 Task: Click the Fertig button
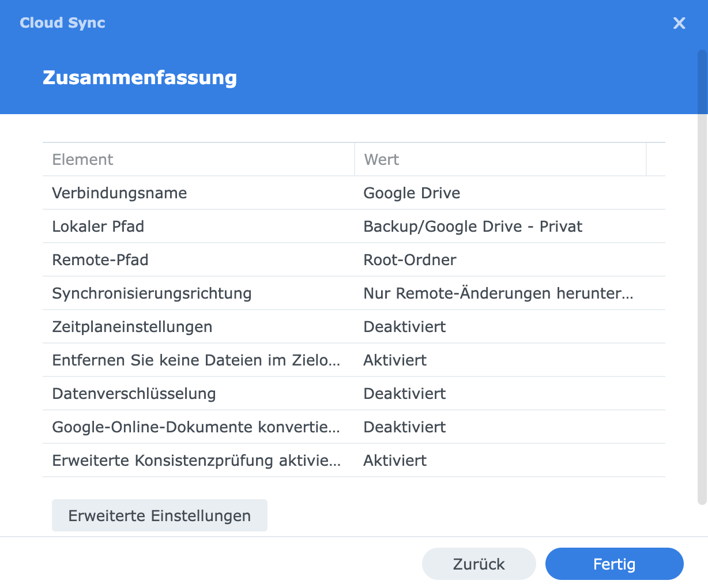614,564
